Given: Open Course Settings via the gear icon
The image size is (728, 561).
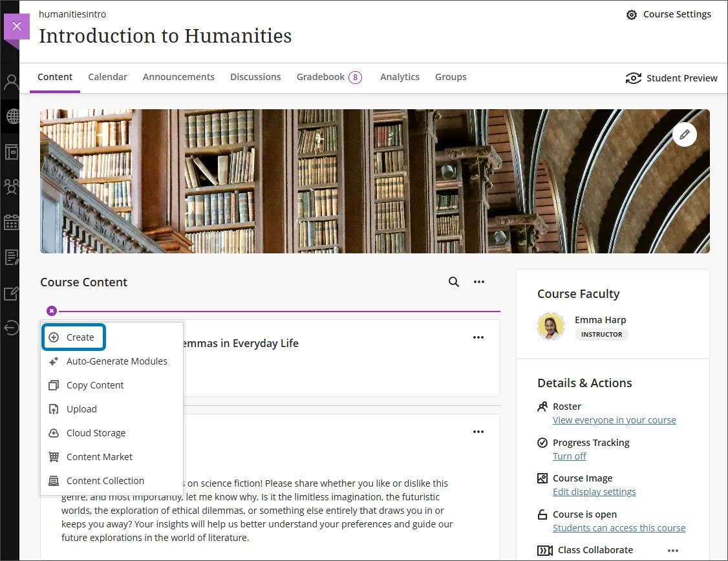Looking at the screenshot, I should click(632, 14).
